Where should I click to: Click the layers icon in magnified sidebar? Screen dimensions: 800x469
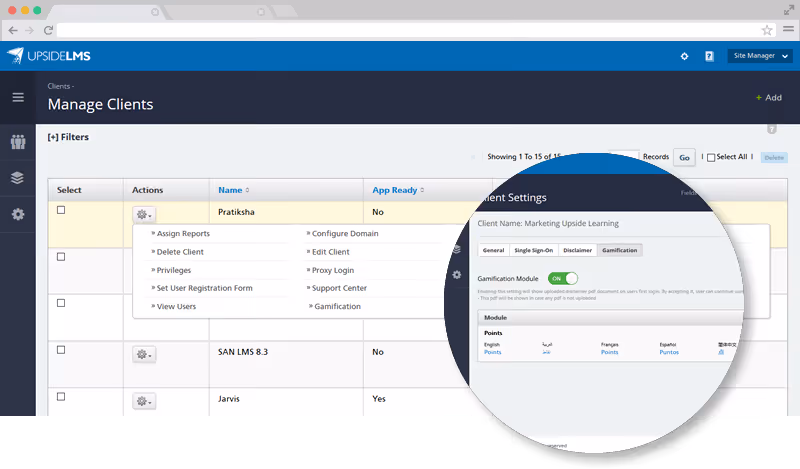[x=457, y=249]
